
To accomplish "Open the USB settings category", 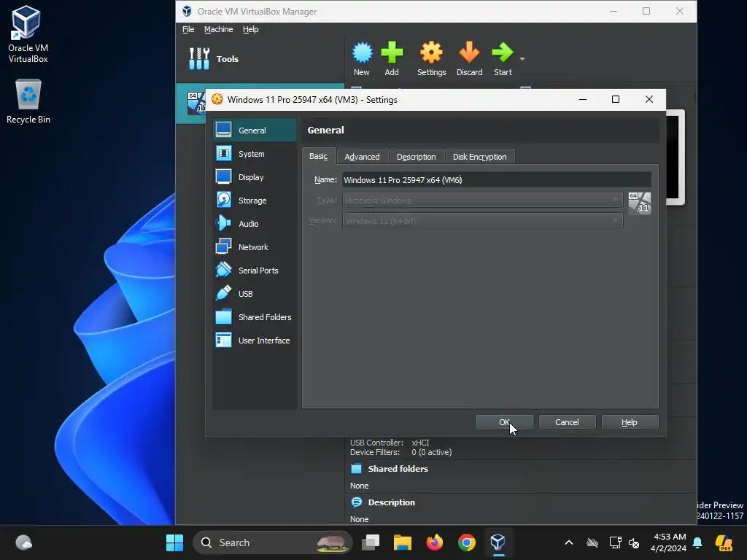I will click(x=255, y=294).
